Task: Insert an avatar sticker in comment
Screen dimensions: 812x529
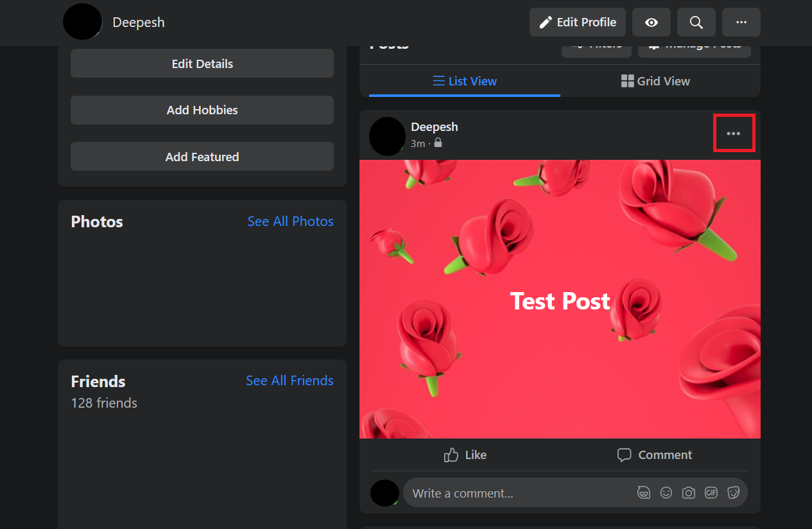Action: pyautogui.click(x=644, y=492)
